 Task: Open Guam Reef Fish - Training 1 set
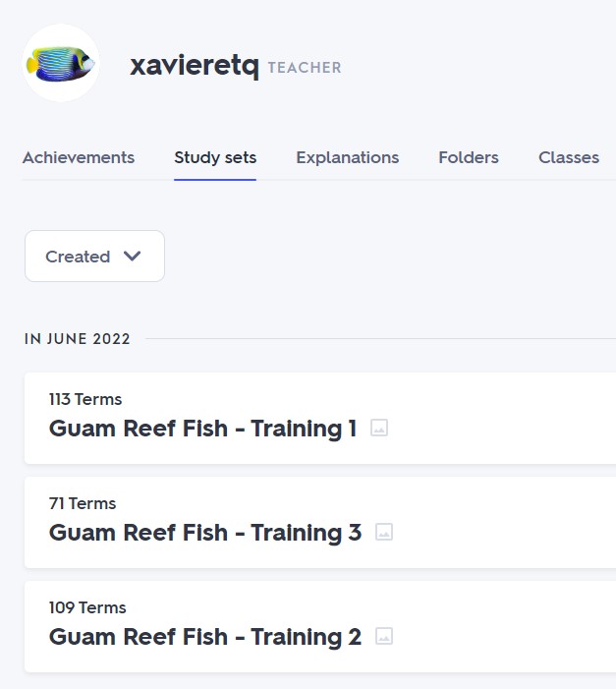click(x=202, y=428)
